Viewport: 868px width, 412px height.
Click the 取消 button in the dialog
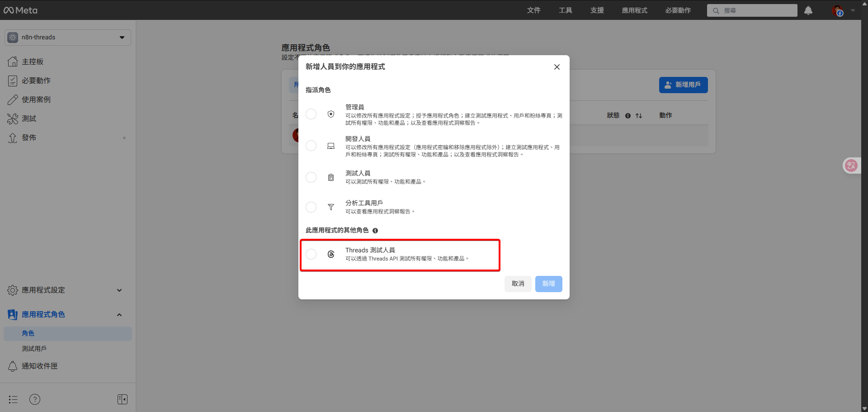coord(518,284)
